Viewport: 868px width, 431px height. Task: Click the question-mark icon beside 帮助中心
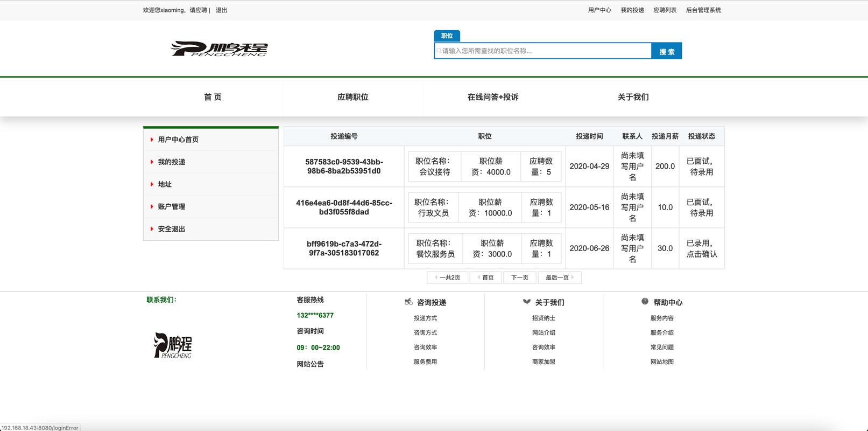[x=645, y=302]
